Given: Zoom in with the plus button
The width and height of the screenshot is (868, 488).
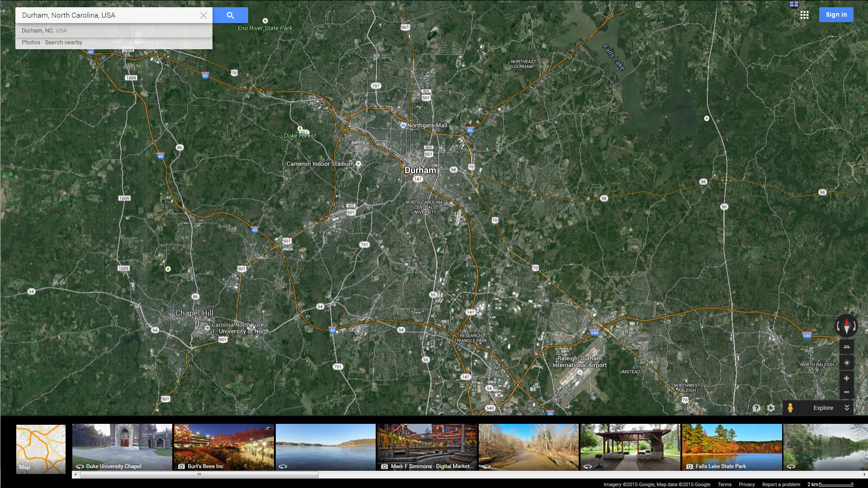Looking at the screenshot, I should tap(846, 378).
